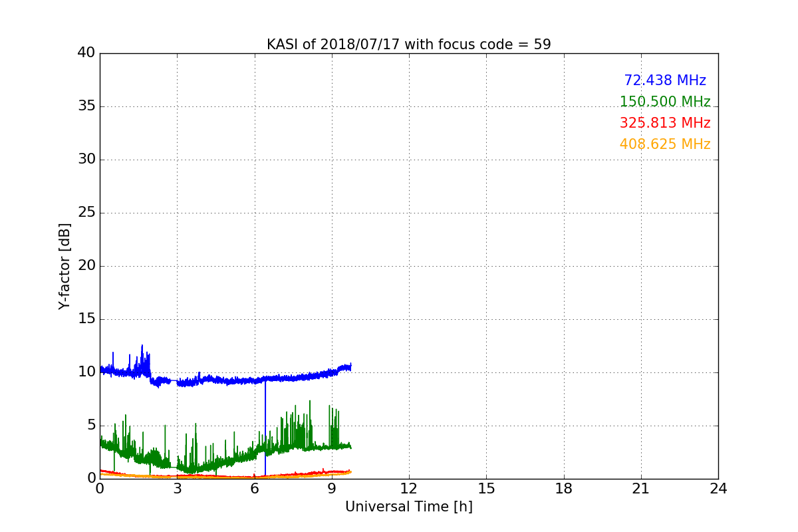798x532 pixels.
Task: Click the y-axis tick label 30
Action: coord(86,159)
